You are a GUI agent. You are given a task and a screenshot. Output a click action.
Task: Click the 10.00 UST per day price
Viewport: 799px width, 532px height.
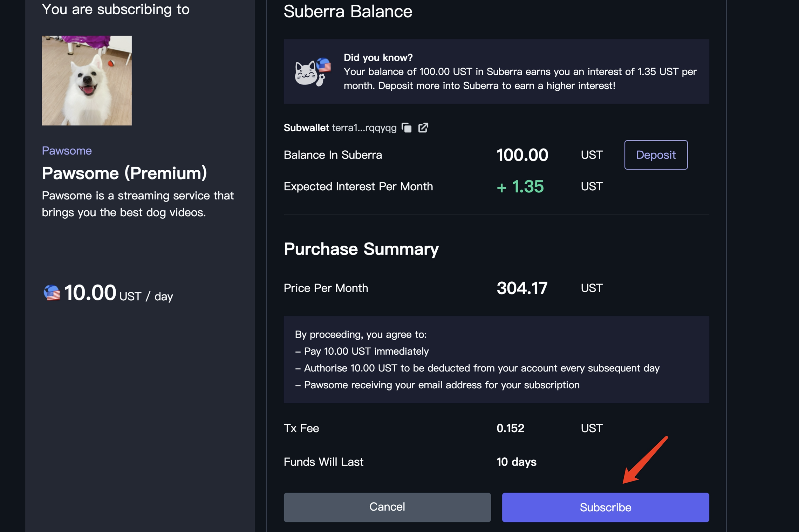[90, 293]
